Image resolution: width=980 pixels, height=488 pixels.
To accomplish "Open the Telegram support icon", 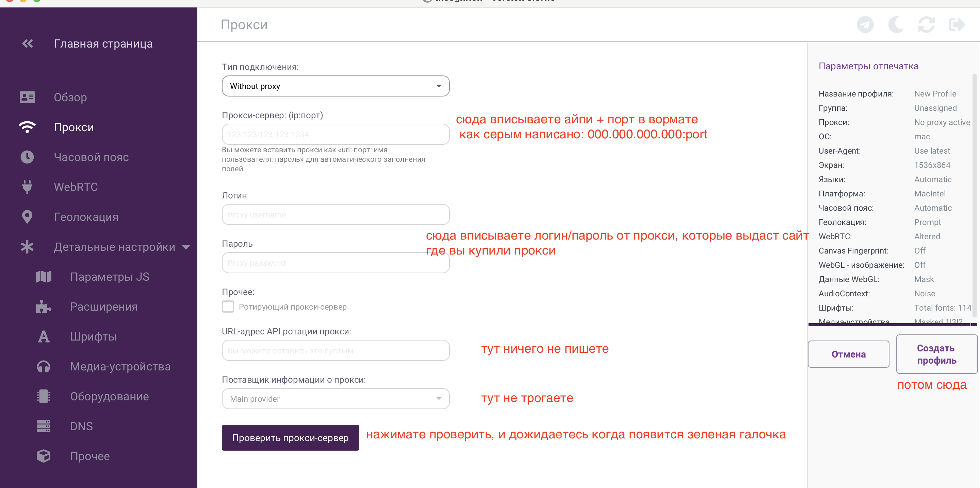I will pos(865,24).
